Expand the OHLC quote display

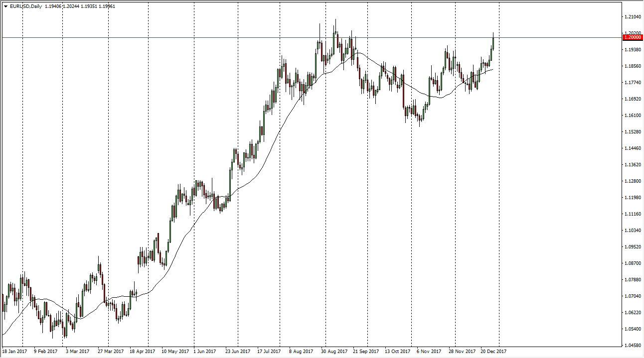tap(80, 6)
